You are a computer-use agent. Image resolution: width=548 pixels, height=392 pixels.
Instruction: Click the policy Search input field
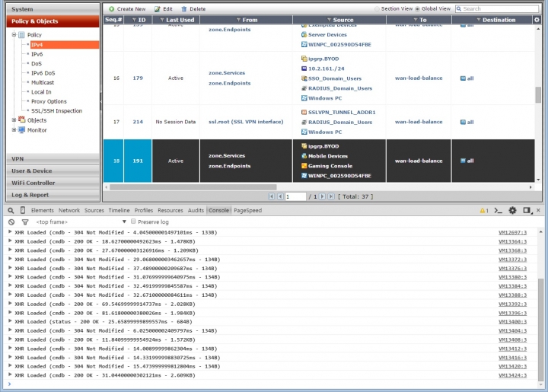pos(497,8)
